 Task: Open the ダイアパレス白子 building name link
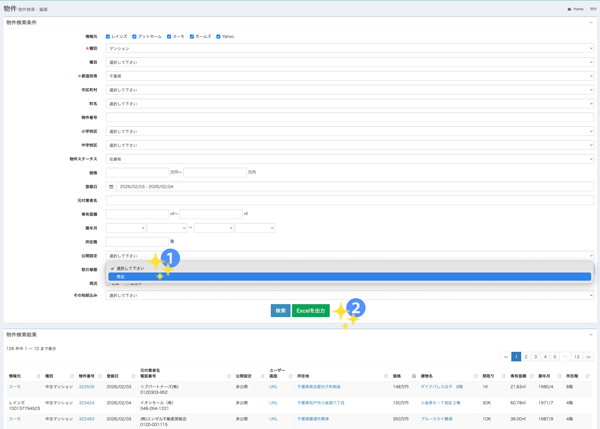coord(442,387)
